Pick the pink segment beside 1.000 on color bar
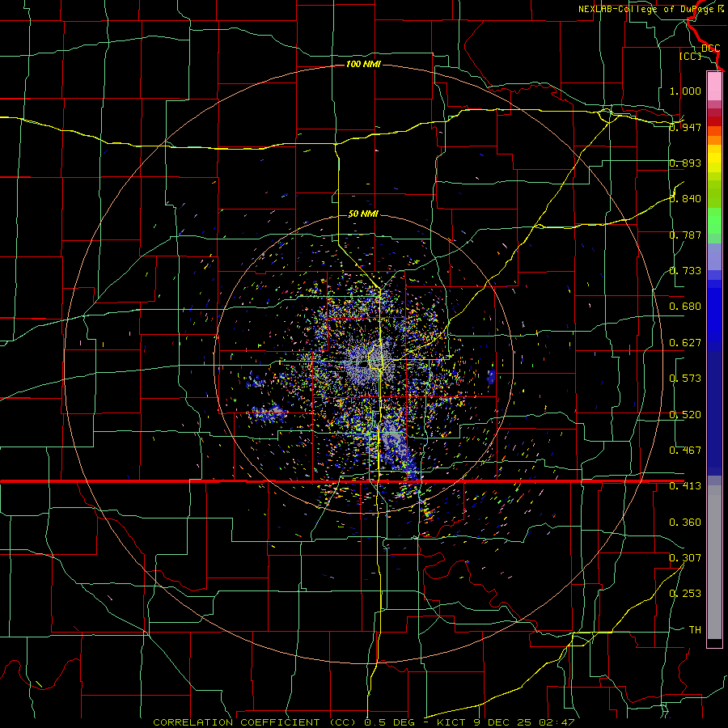The image size is (728, 728). tap(714, 87)
